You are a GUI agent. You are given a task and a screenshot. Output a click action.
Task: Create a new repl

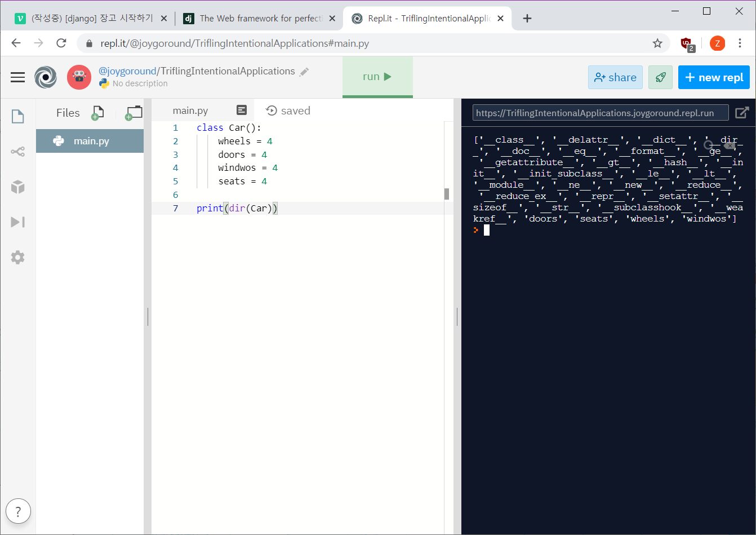pos(714,77)
